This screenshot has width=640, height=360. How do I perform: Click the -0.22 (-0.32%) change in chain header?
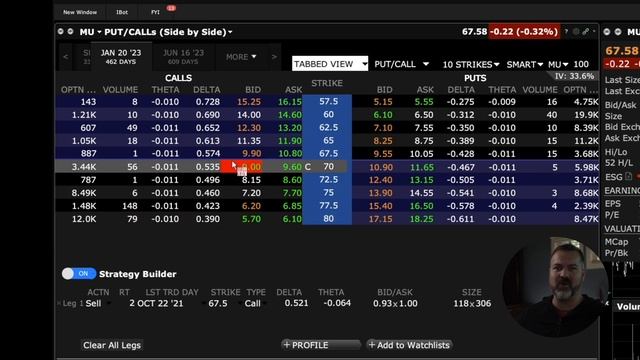pos(524,31)
